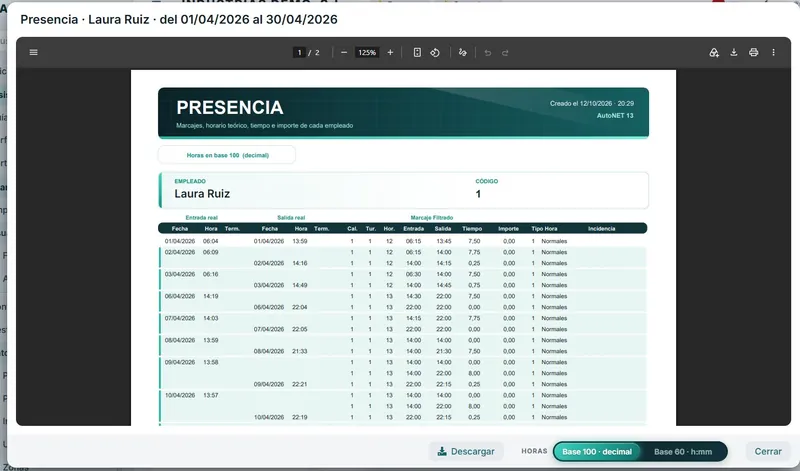Click the save to Drive icon
Viewport: 800px width, 471px height.
714,53
